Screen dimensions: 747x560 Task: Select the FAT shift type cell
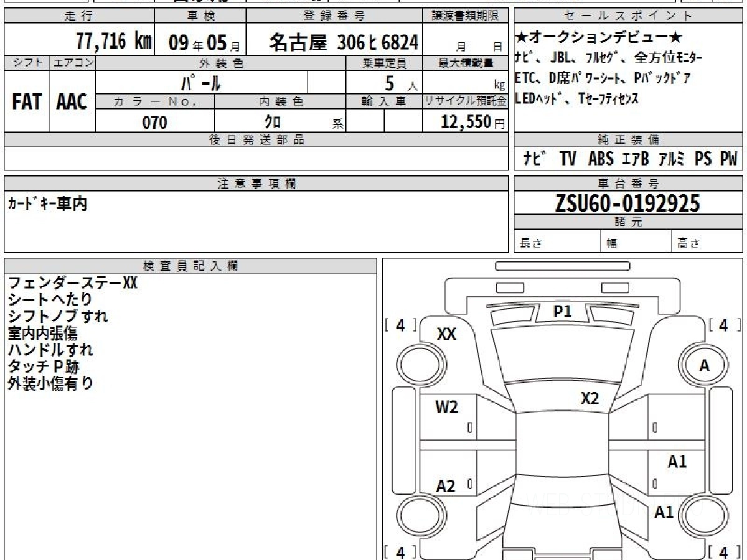click(27, 102)
